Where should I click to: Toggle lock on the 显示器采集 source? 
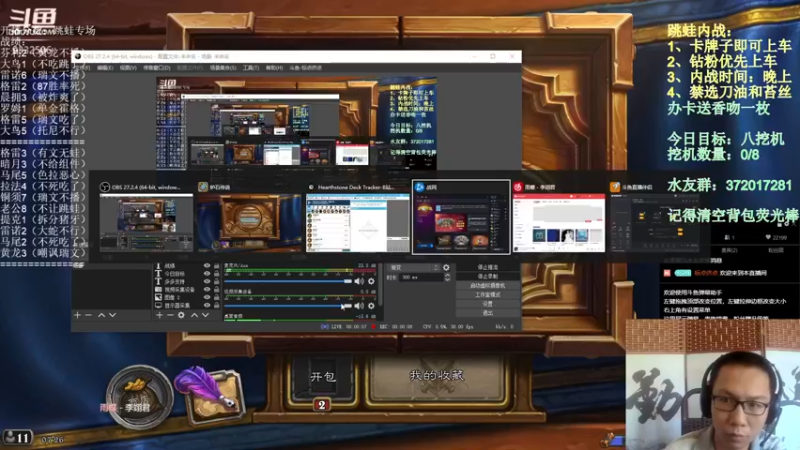click(x=217, y=305)
